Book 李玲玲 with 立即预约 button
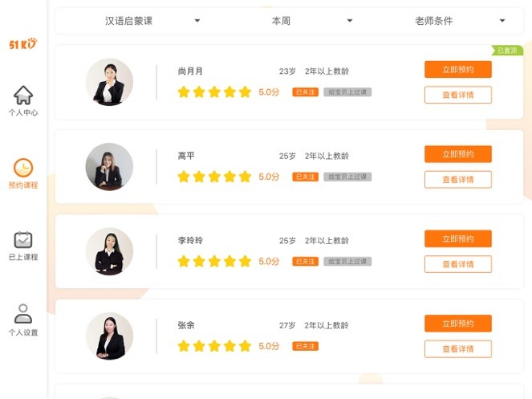532x399 pixels. tap(457, 238)
